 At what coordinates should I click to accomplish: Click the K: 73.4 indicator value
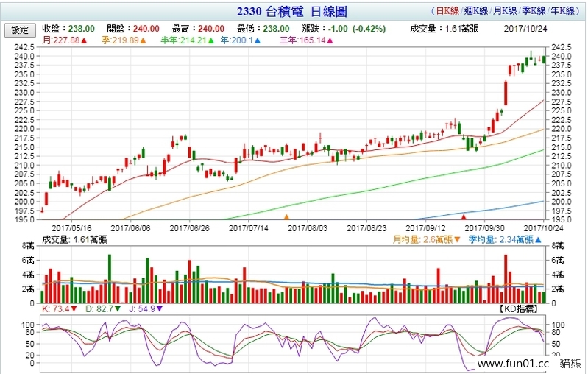[60, 309]
